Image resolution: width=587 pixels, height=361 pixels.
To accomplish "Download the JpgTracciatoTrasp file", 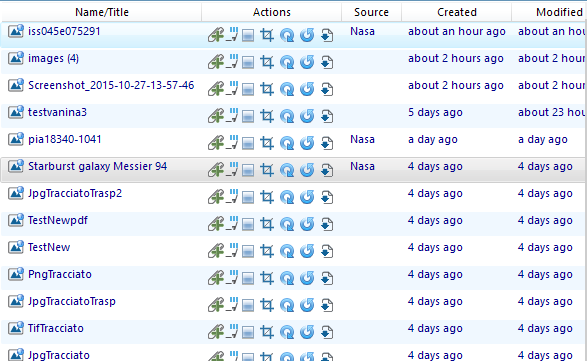I will 327,305.
